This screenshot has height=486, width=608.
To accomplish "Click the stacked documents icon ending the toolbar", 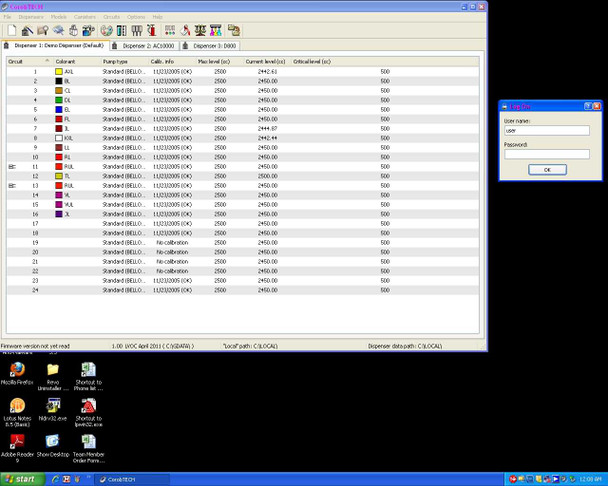I will pos(234,30).
